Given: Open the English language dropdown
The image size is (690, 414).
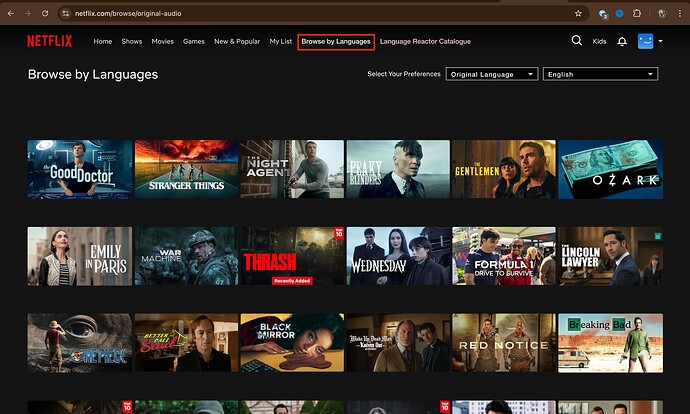Looking at the screenshot, I should coord(601,74).
